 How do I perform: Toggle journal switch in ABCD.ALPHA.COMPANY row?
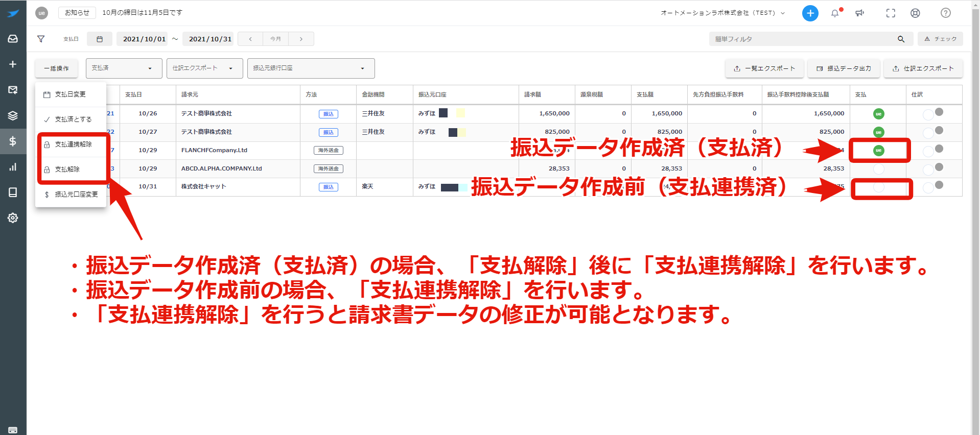pos(933,168)
